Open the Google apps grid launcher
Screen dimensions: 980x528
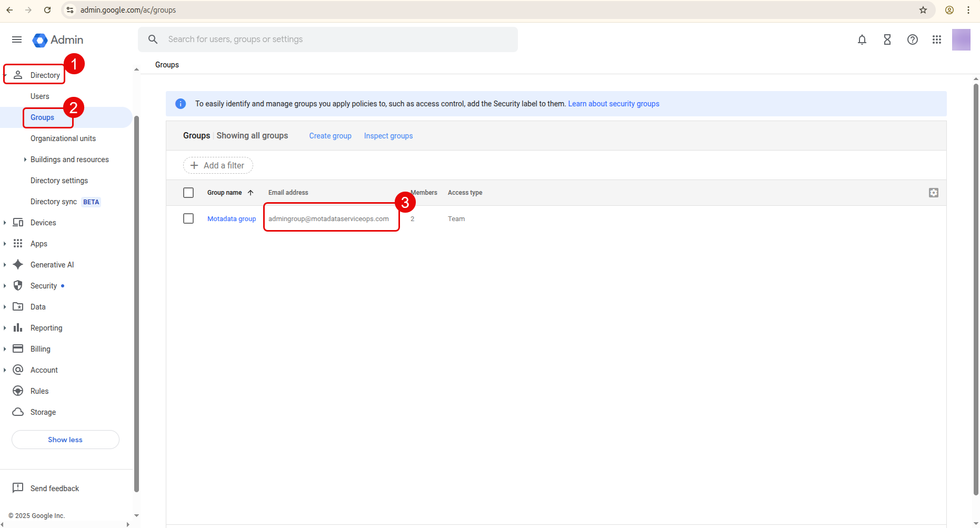point(936,39)
